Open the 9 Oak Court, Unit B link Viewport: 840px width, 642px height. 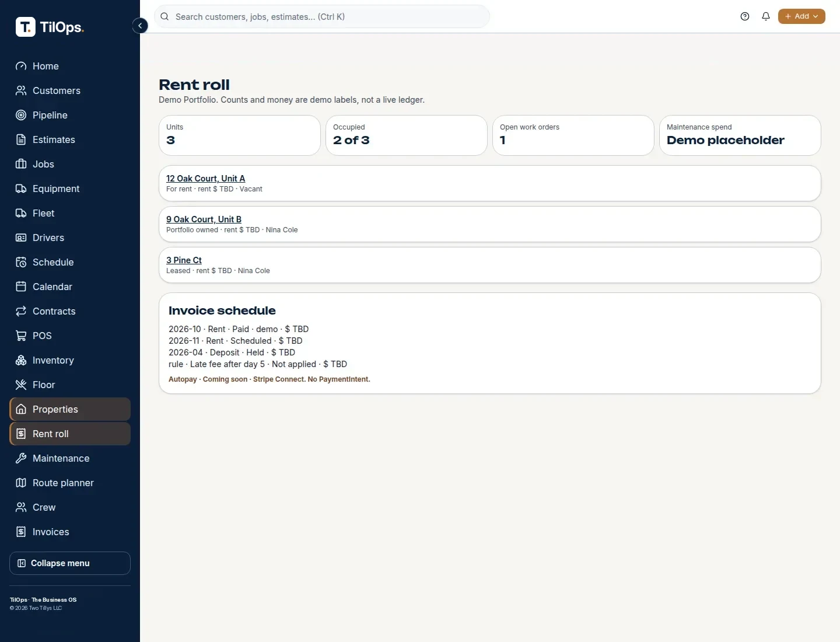pos(204,219)
